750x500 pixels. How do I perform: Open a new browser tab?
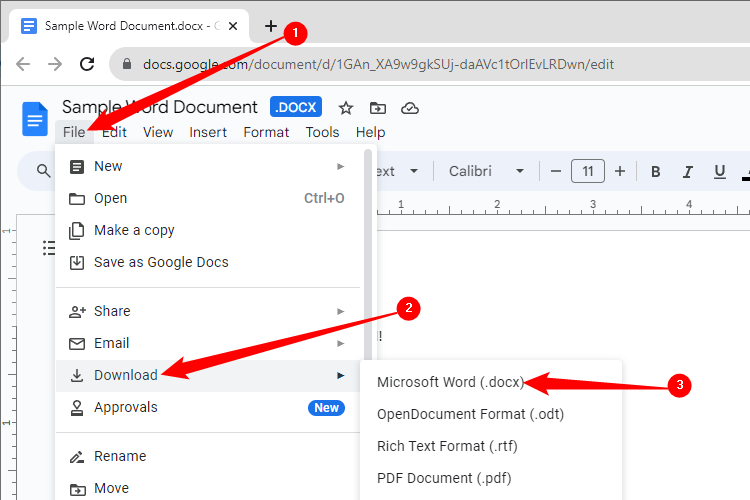[x=270, y=26]
